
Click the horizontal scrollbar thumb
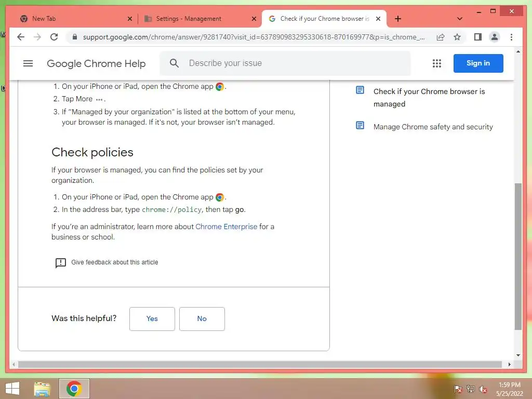click(x=260, y=364)
